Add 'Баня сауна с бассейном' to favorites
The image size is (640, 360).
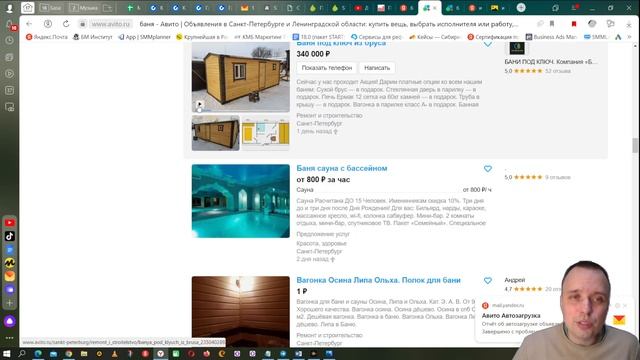488,169
